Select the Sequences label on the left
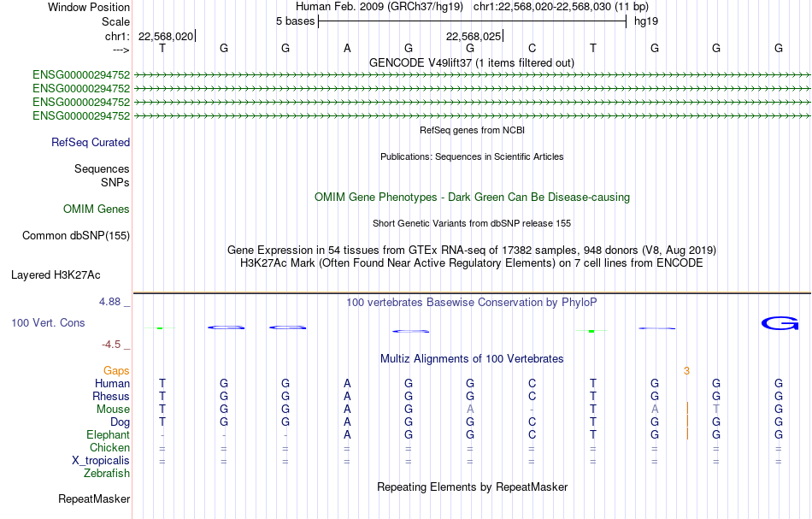This screenshot has height=519, width=812. click(102, 168)
